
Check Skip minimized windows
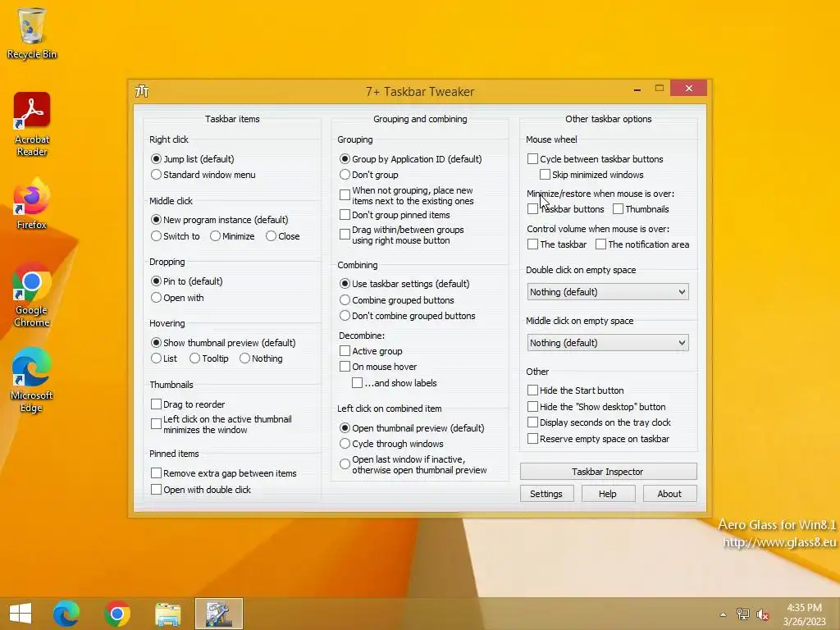coord(591,175)
